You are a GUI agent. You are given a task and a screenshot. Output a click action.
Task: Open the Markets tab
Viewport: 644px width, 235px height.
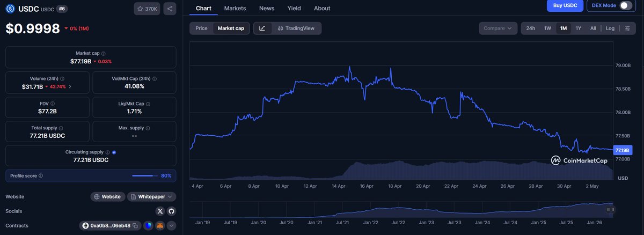[x=235, y=8]
